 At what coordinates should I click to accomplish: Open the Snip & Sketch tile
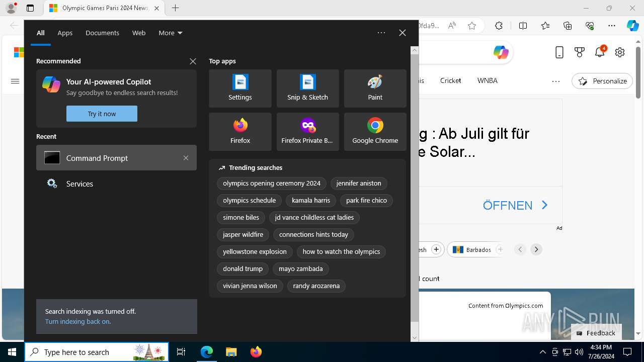tap(307, 88)
